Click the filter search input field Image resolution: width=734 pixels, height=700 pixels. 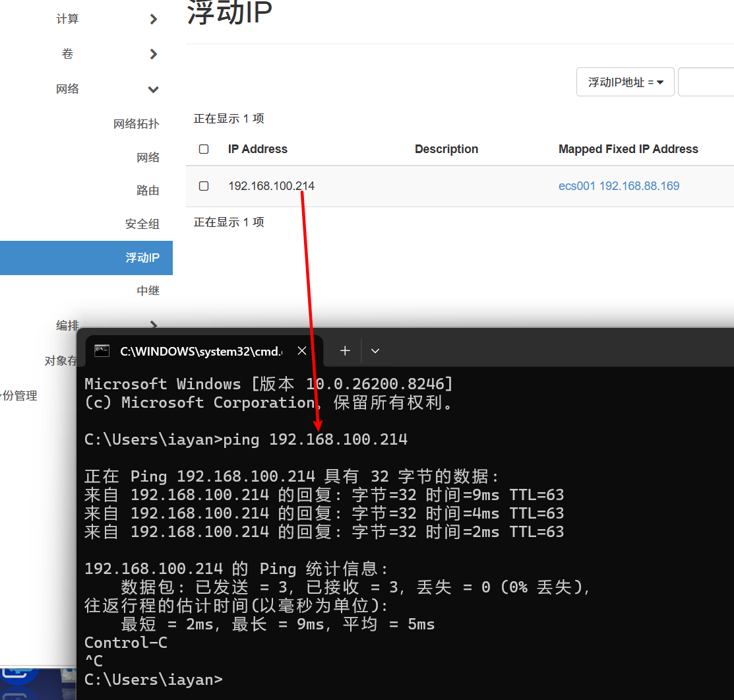[x=706, y=82]
